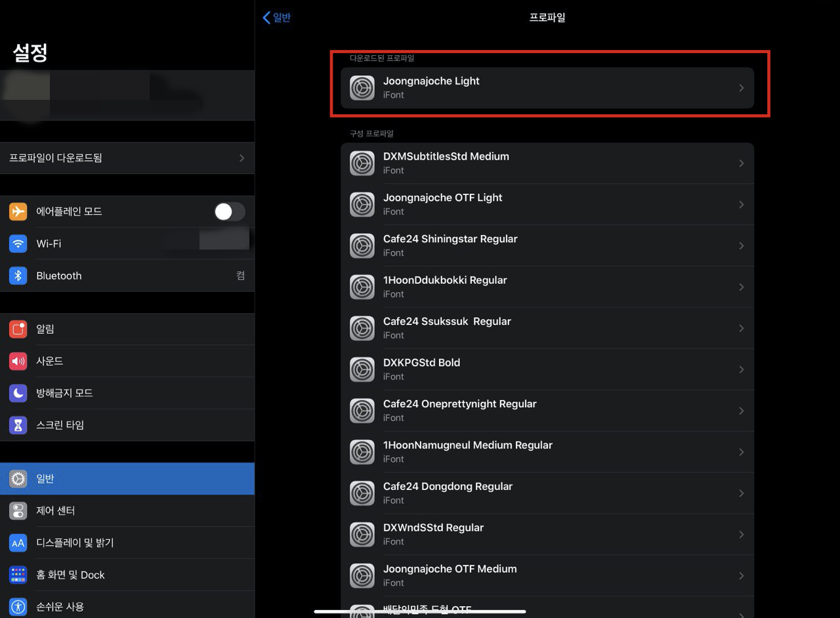This screenshot has height=618, width=840.
Task: Tap the 방해금지 모드 moon icon
Action: 18,393
